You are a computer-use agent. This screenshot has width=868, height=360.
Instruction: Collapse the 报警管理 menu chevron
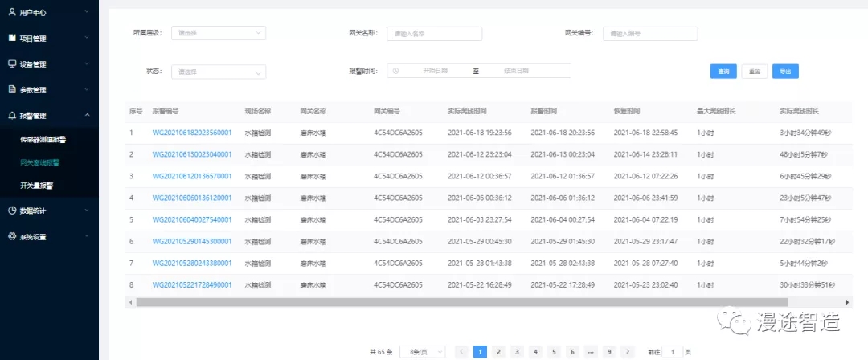[x=86, y=115]
